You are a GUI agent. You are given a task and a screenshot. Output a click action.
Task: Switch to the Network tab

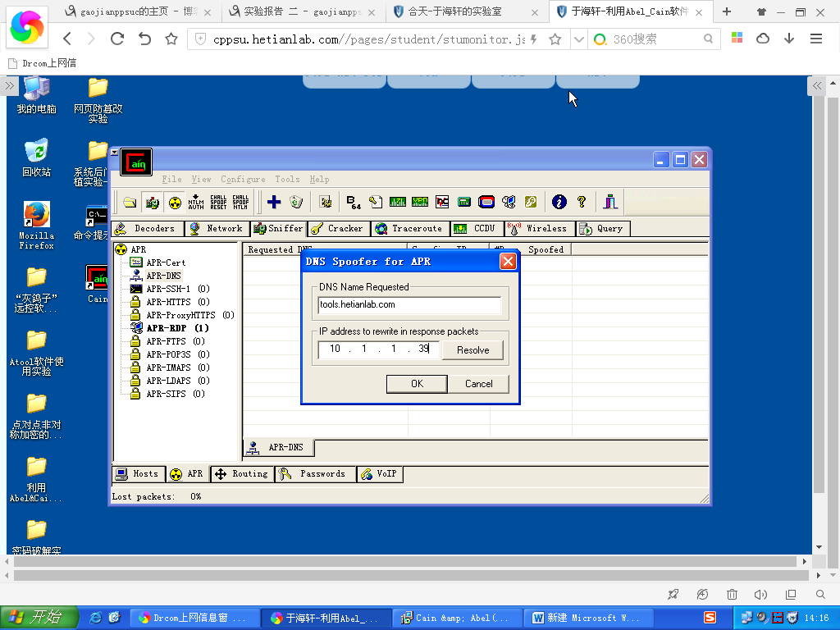pyautogui.click(x=217, y=229)
